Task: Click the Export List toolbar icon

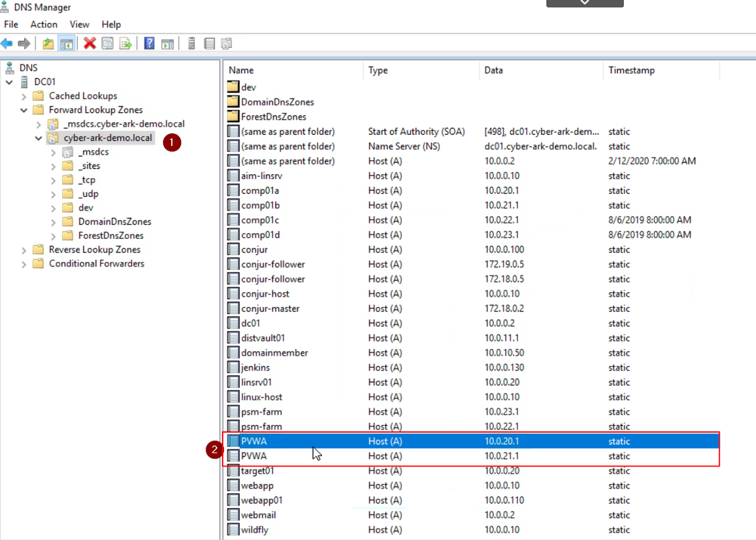Action: pyautogui.click(x=125, y=43)
